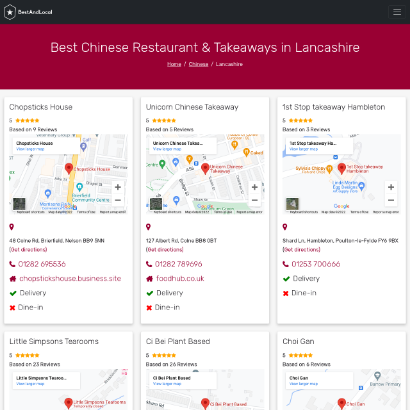The height and width of the screenshot is (410, 410).
Task: Click home icon beside chopstickshouse.business.site
Action: [x=13, y=279]
